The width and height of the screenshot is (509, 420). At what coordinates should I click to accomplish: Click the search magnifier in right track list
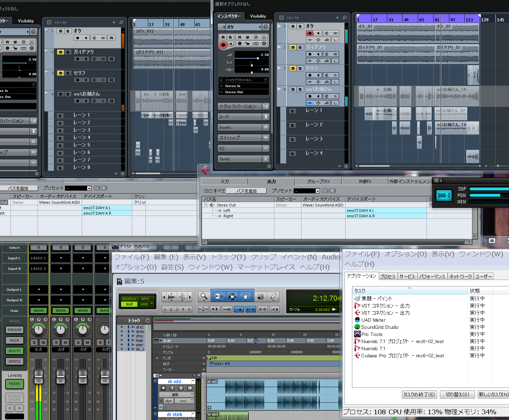pos(345,18)
